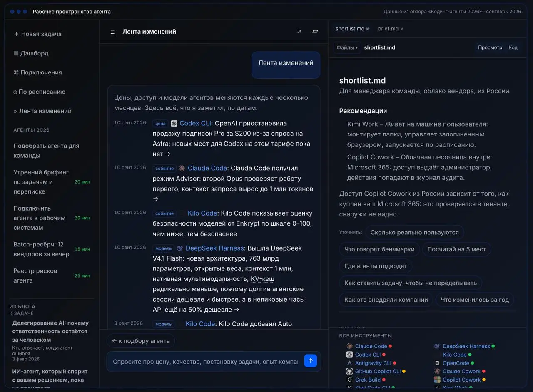Image resolution: width=533 pixels, height=392 pixels.
Task: Open Claude Cowork link in tools list
Action: [461, 372]
